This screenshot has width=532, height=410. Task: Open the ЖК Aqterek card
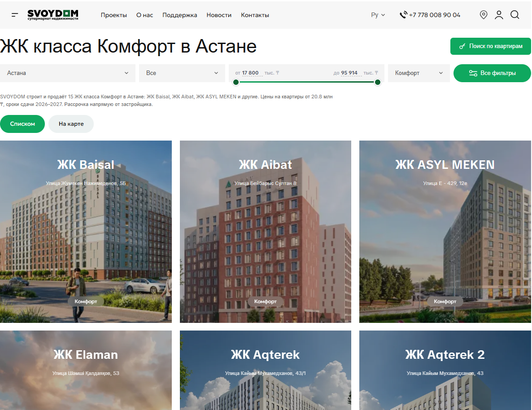tap(265, 370)
